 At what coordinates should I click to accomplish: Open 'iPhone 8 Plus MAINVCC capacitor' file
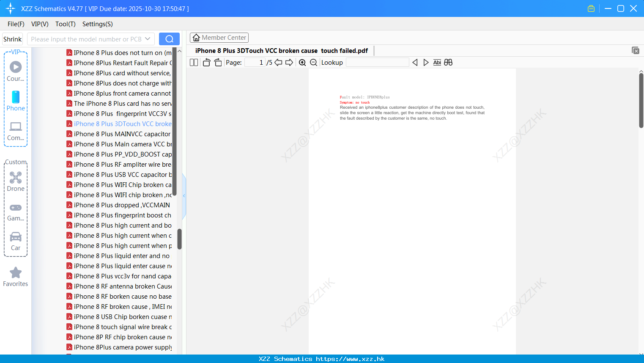[x=119, y=134]
